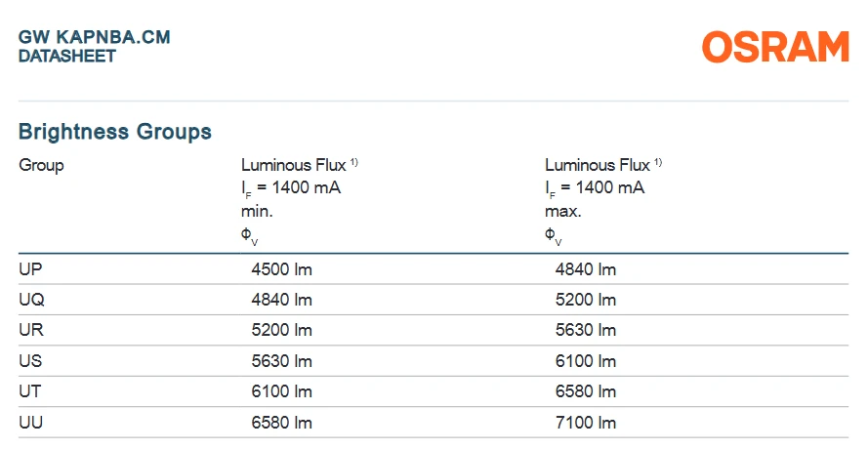The image size is (868, 450).
Task: Click the 5630 lm value in US row
Action: coord(282,361)
